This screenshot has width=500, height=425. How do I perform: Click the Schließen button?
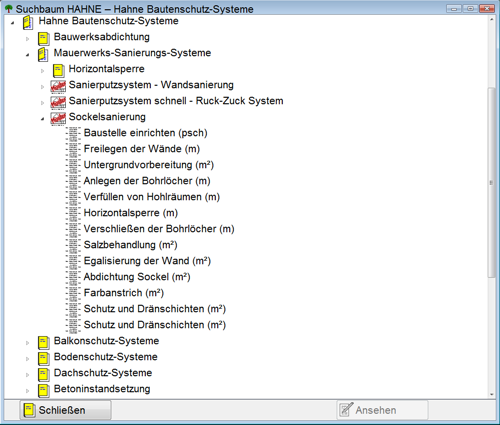pyautogui.click(x=66, y=410)
